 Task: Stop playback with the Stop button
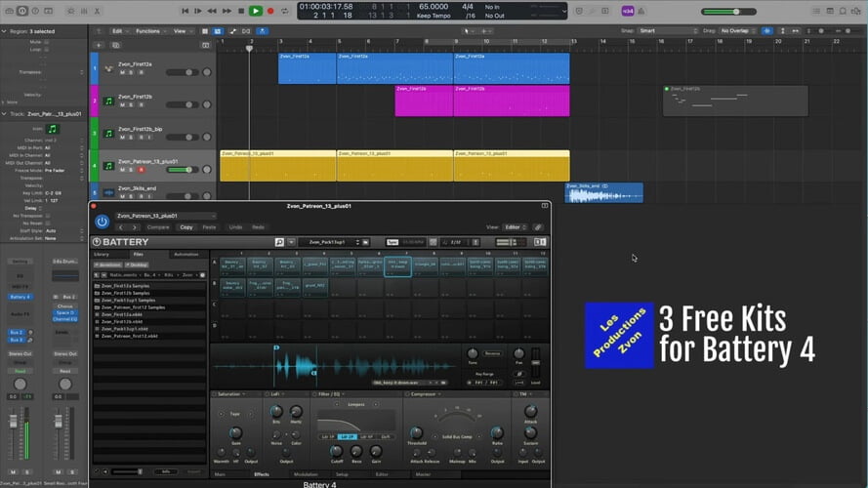241,11
